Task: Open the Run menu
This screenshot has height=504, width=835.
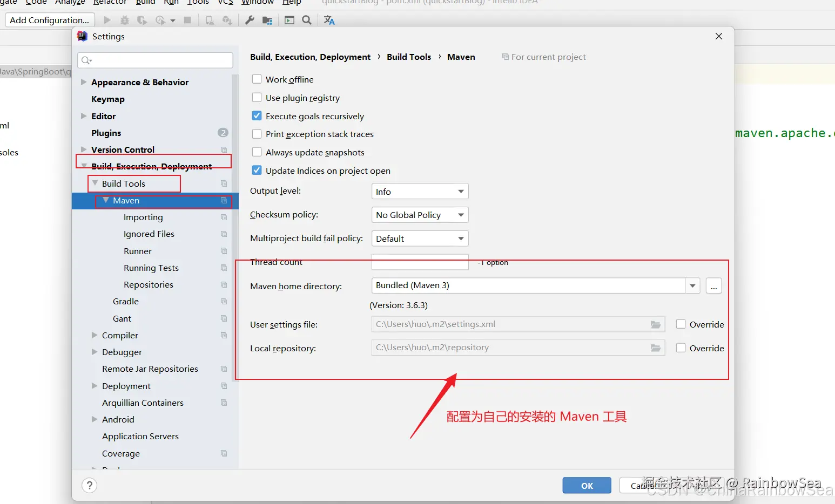Action: 171,2
